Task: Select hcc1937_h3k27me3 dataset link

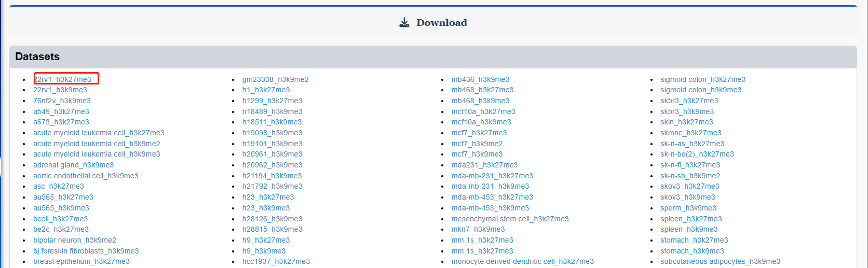Action: 276,261
